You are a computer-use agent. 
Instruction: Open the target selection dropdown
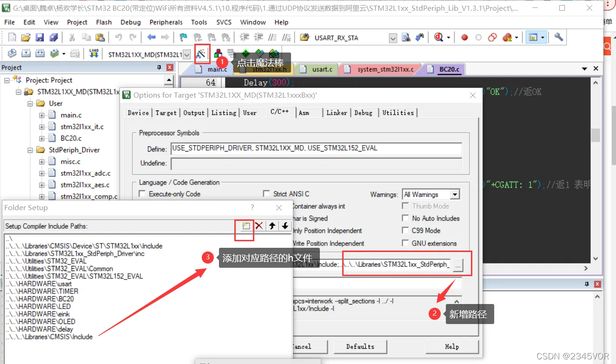tap(187, 54)
